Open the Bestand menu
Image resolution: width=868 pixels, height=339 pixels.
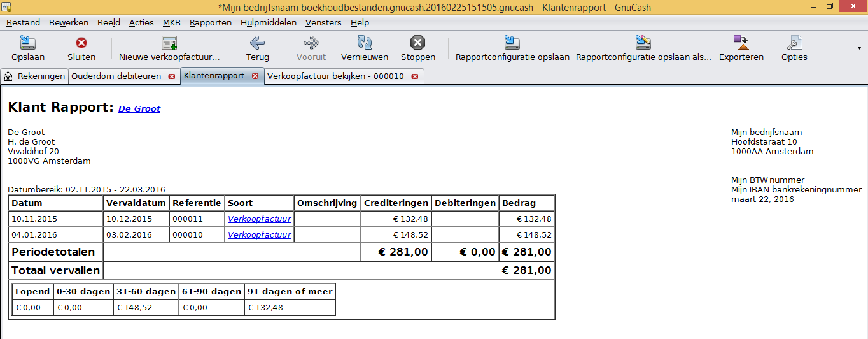(23, 22)
